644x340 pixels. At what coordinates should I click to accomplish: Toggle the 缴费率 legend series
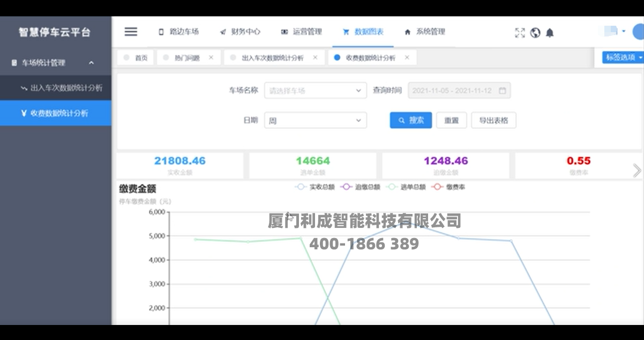pos(449,187)
